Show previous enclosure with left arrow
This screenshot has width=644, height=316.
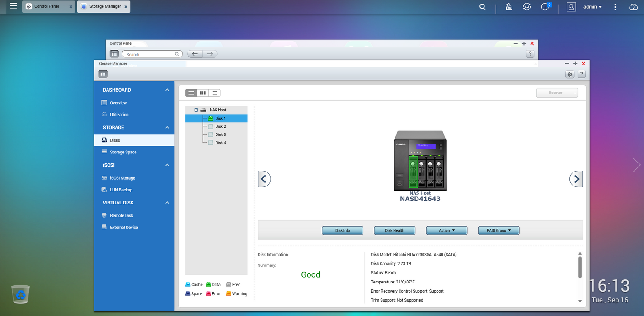pyautogui.click(x=264, y=179)
